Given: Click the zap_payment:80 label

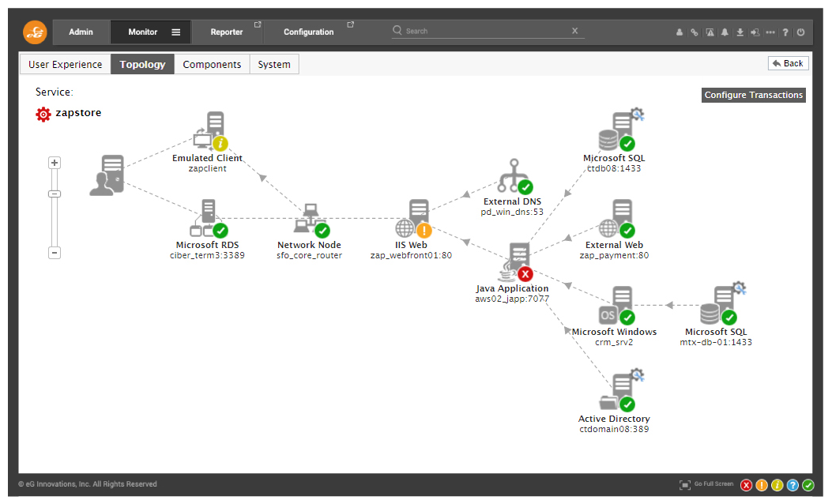Looking at the screenshot, I should point(614,256).
